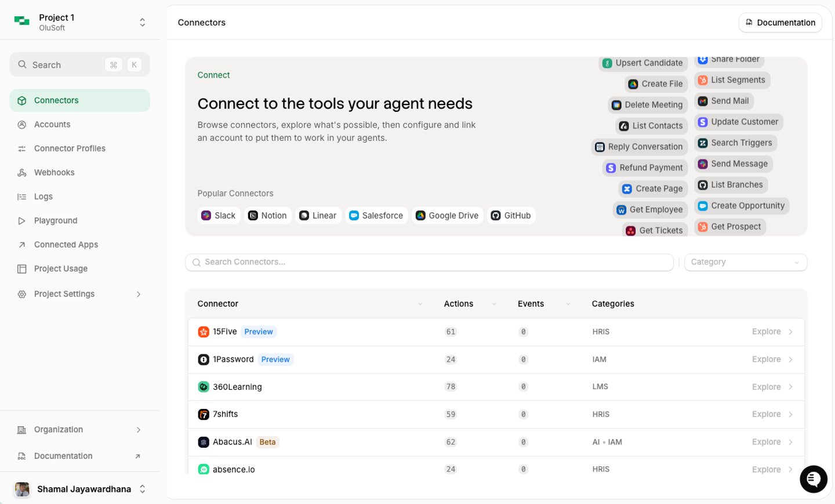Open the Shamal Jayawardhana account menu
The width and height of the screenshot is (835, 504).
click(x=80, y=490)
